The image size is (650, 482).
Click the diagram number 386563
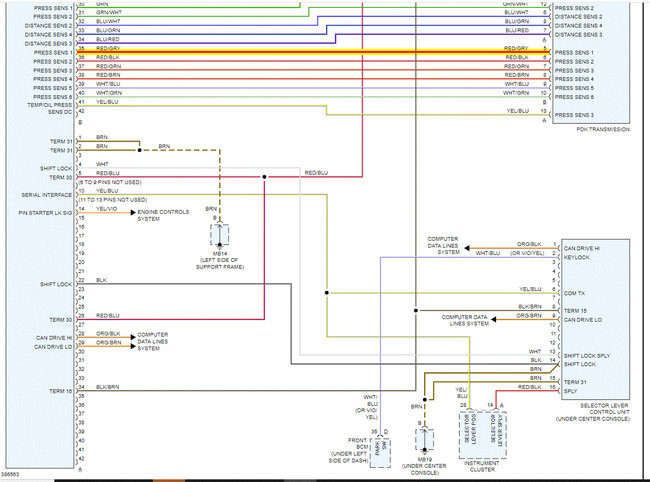[10, 474]
